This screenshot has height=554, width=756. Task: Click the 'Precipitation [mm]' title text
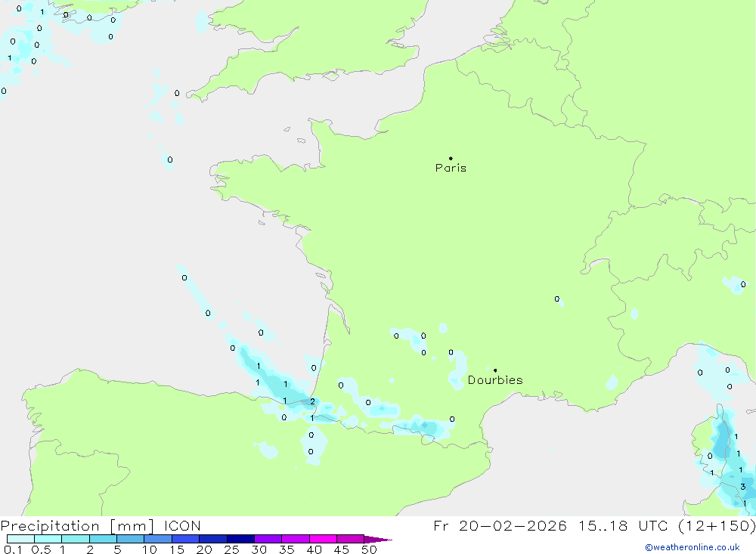coord(78,526)
